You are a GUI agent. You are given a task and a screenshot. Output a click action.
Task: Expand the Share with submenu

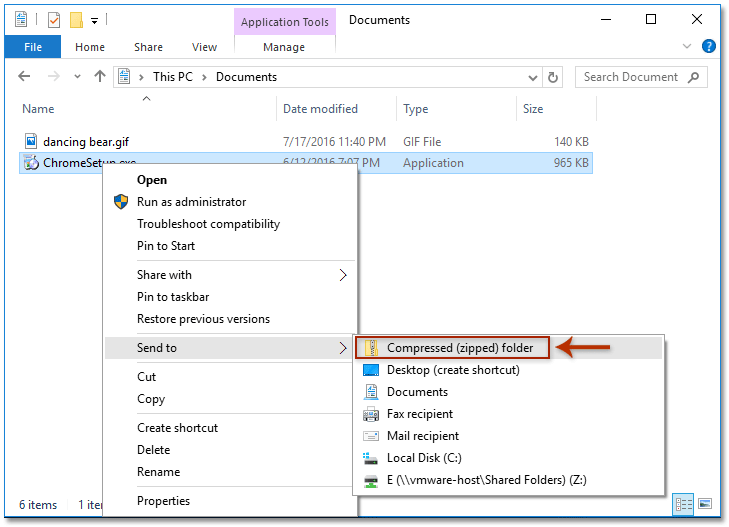point(343,275)
